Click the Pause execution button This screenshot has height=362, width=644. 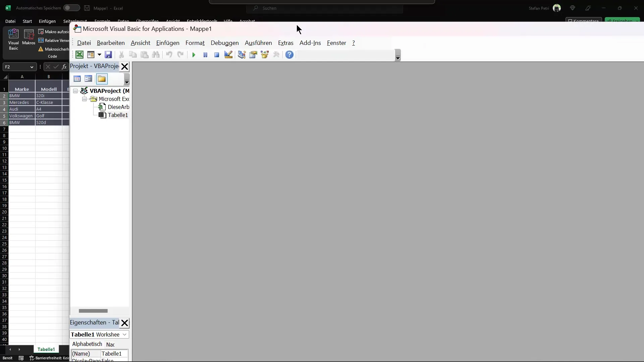[x=205, y=54]
